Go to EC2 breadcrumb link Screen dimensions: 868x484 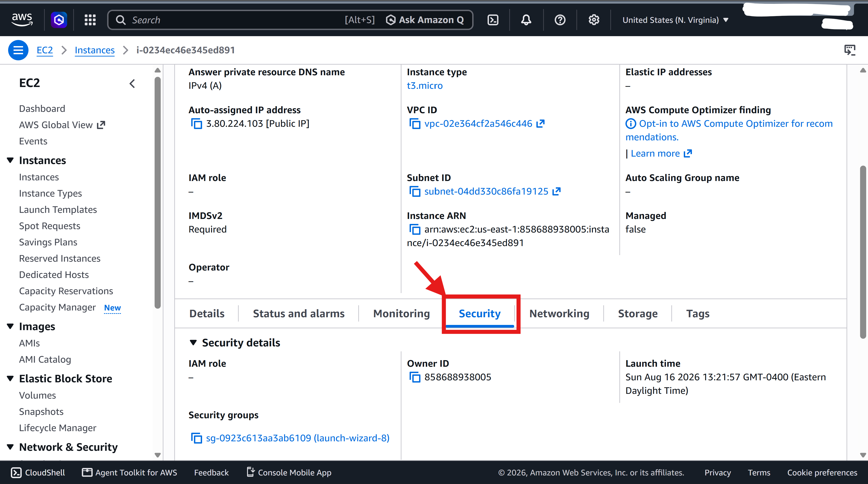45,50
